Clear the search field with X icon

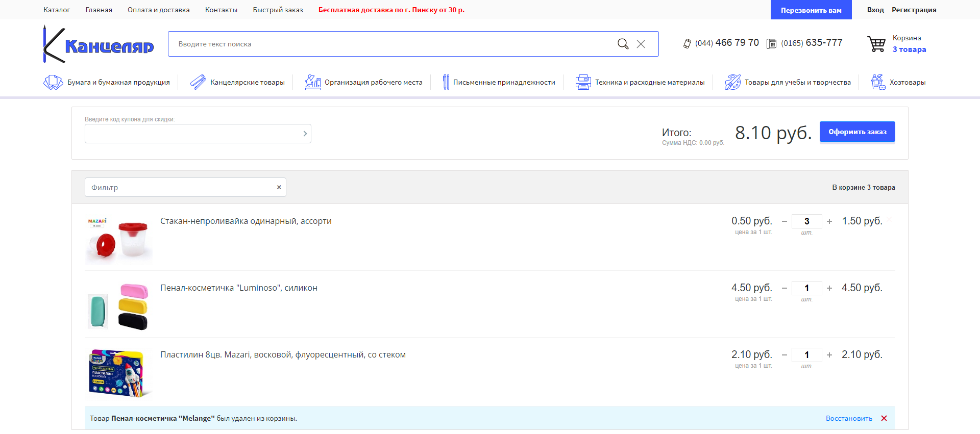click(x=641, y=44)
